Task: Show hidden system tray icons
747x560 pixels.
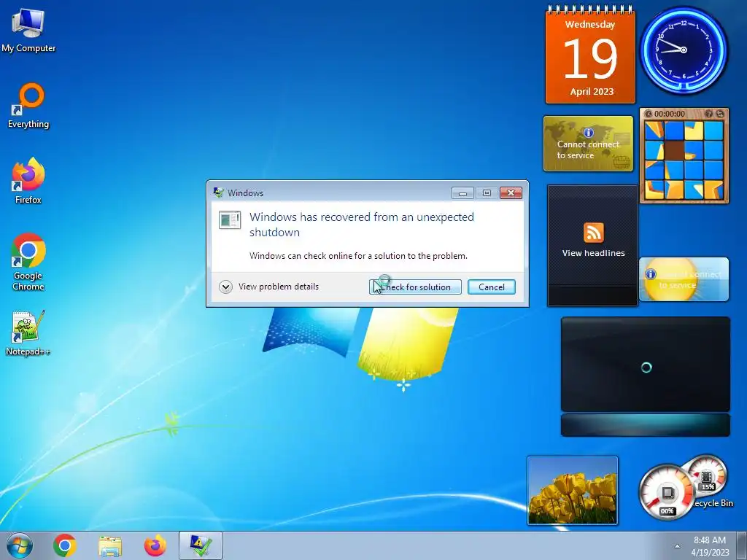Action: click(x=677, y=546)
